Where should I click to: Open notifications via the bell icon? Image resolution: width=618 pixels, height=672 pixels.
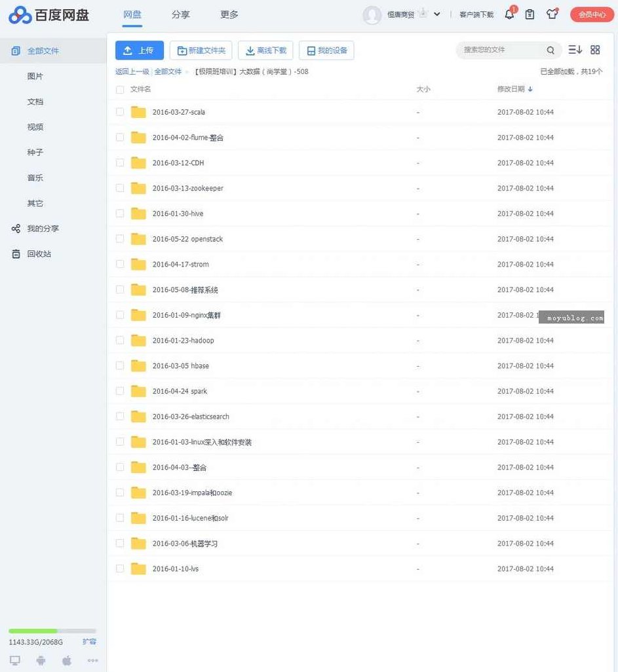point(509,14)
